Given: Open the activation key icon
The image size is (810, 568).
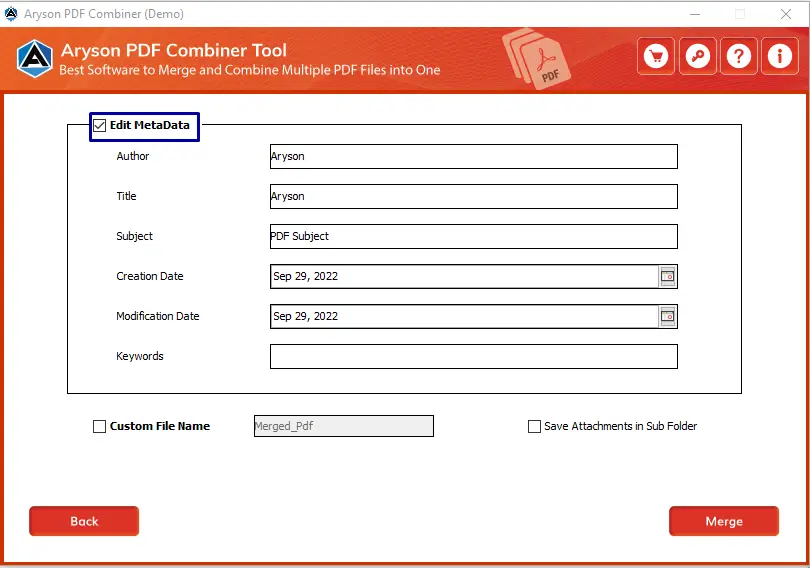Looking at the screenshot, I should tap(697, 57).
